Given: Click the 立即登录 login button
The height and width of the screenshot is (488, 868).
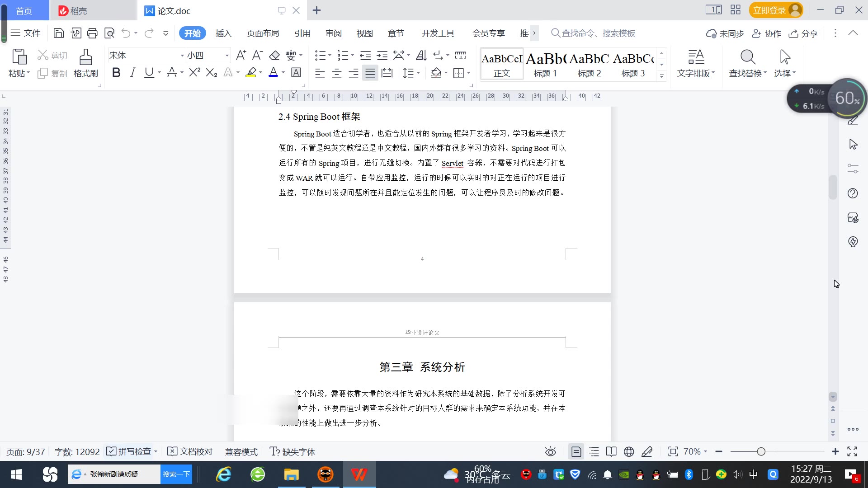Looking at the screenshot, I should pyautogui.click(x=769, y=10).
